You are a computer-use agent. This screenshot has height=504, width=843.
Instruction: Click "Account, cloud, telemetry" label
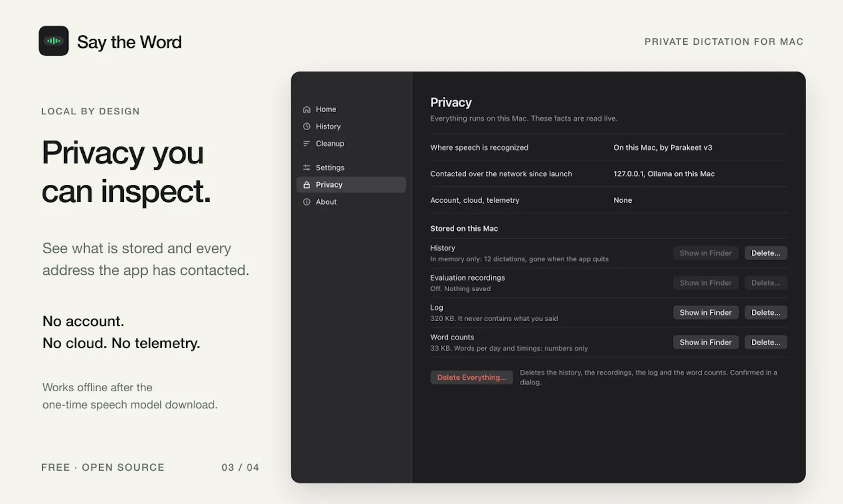tap(474, 200)
